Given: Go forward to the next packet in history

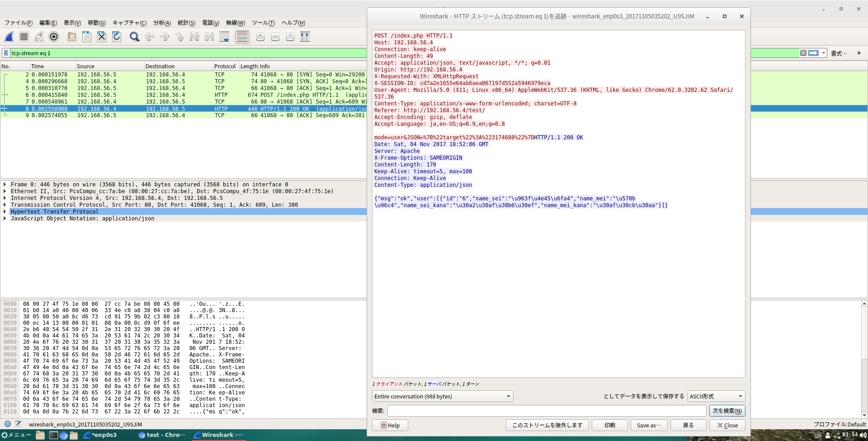Looking at the screenshot, I should click(x=165, y=37).
